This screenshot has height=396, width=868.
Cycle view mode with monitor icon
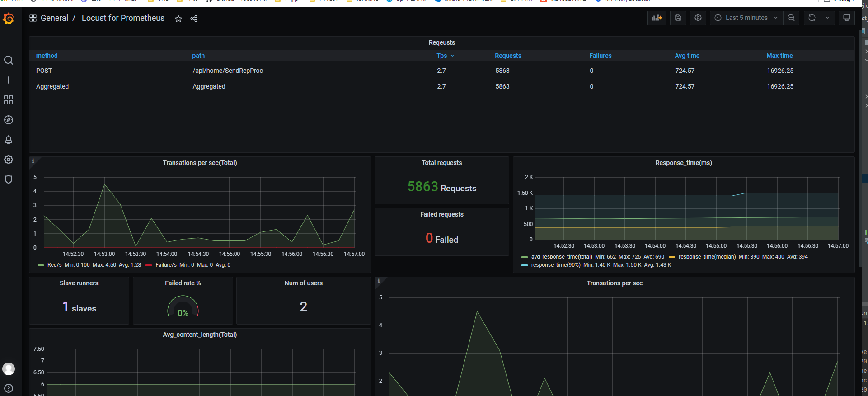pos(847,18)
